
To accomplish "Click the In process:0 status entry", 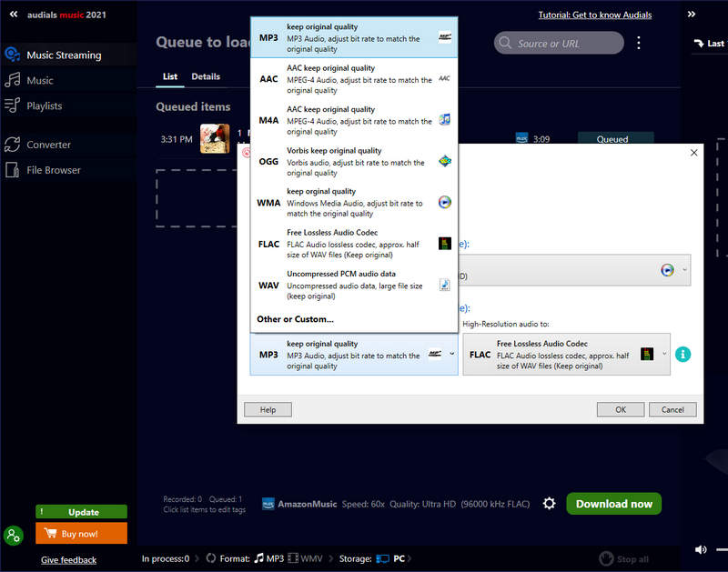I will click(166, 558).
